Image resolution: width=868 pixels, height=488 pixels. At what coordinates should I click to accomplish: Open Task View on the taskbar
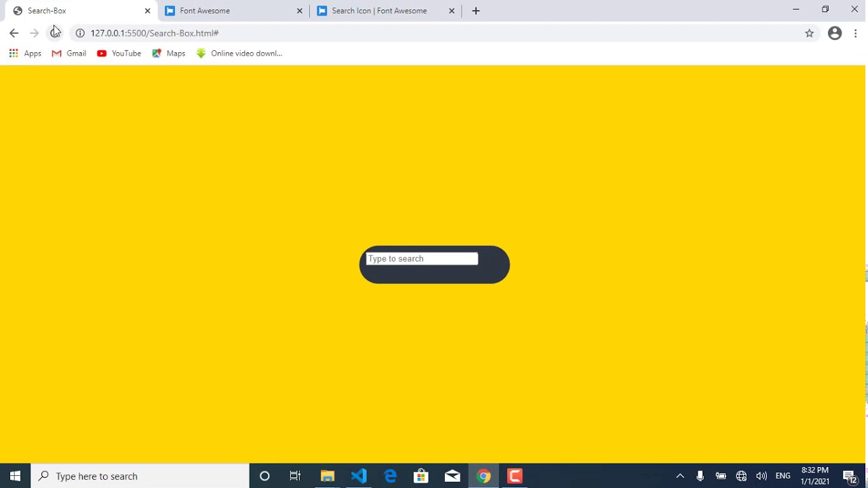pos(295,476)
